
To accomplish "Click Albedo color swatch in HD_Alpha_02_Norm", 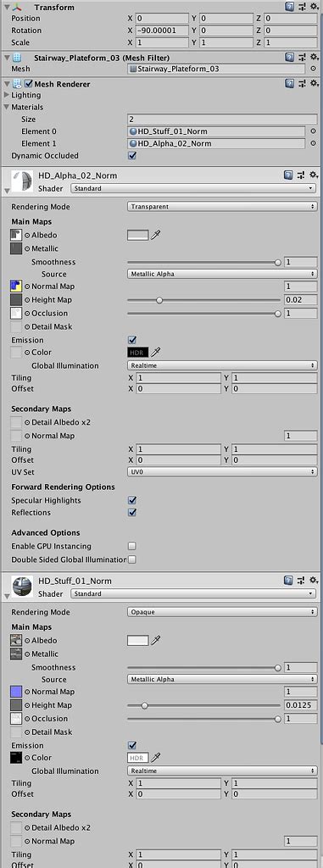I will 138,236.
